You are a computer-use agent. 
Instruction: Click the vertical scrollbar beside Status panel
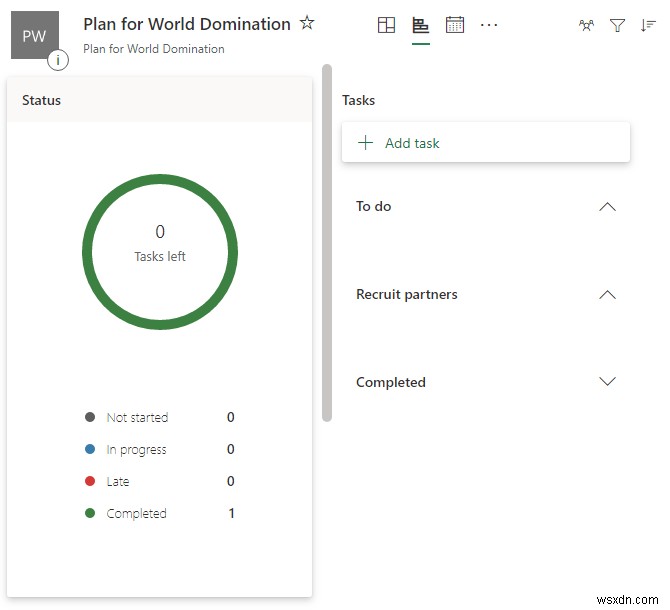pos(327,243)
